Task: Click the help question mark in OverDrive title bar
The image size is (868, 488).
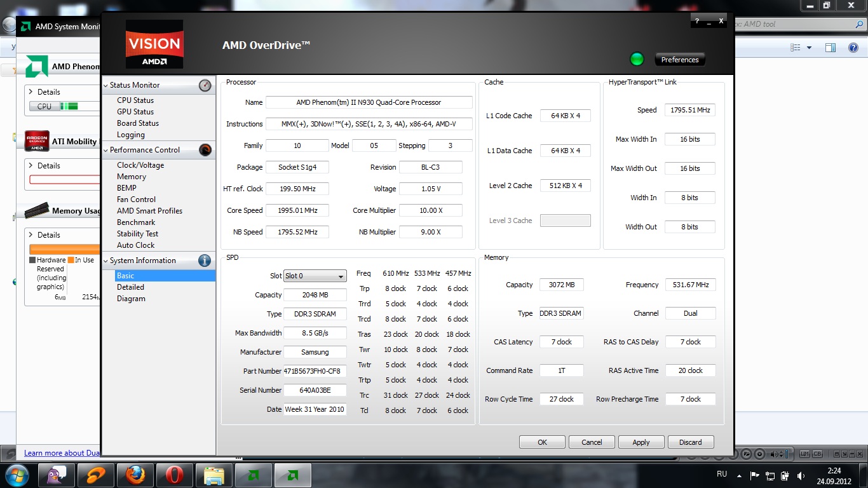Action: (x=697, y=21)
